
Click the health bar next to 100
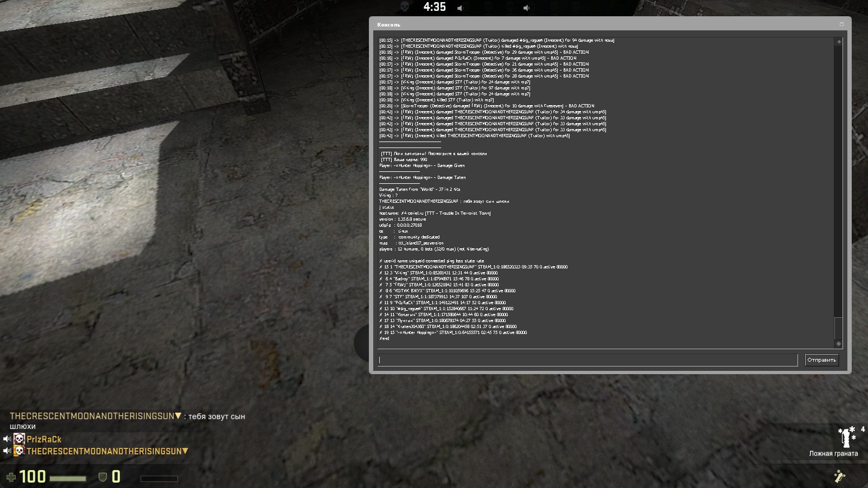68,478
